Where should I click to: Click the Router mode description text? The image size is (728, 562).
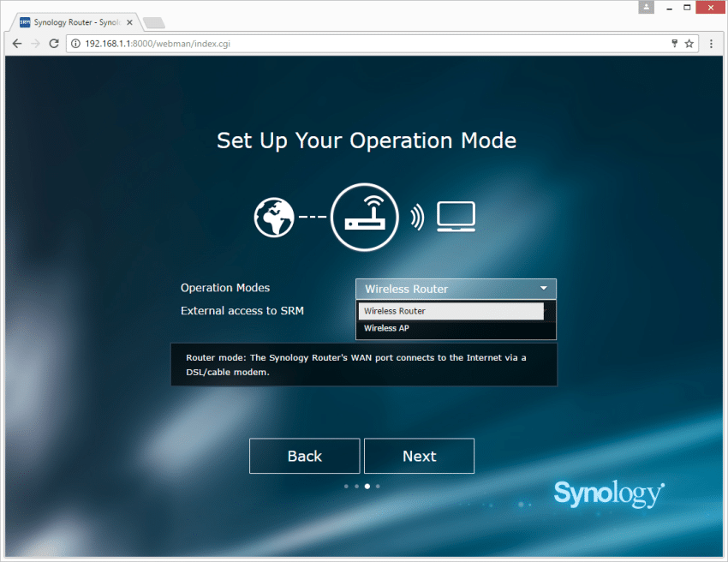[x=356, y=365]
